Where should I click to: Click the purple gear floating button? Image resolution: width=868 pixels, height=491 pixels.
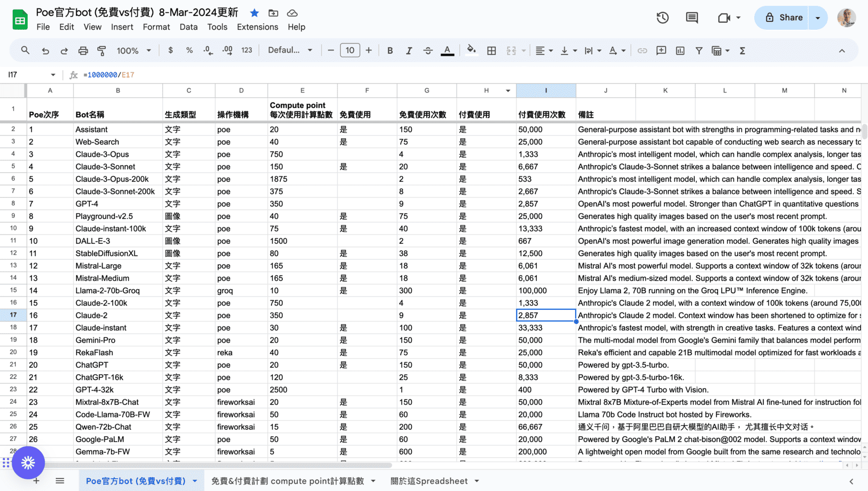click(28, 462)
